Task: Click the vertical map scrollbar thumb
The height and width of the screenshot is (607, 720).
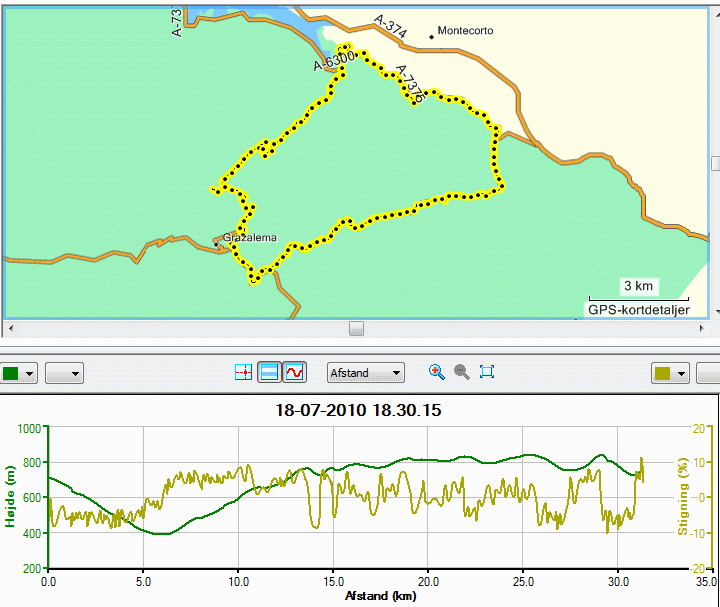Action: tap(716, 163)
